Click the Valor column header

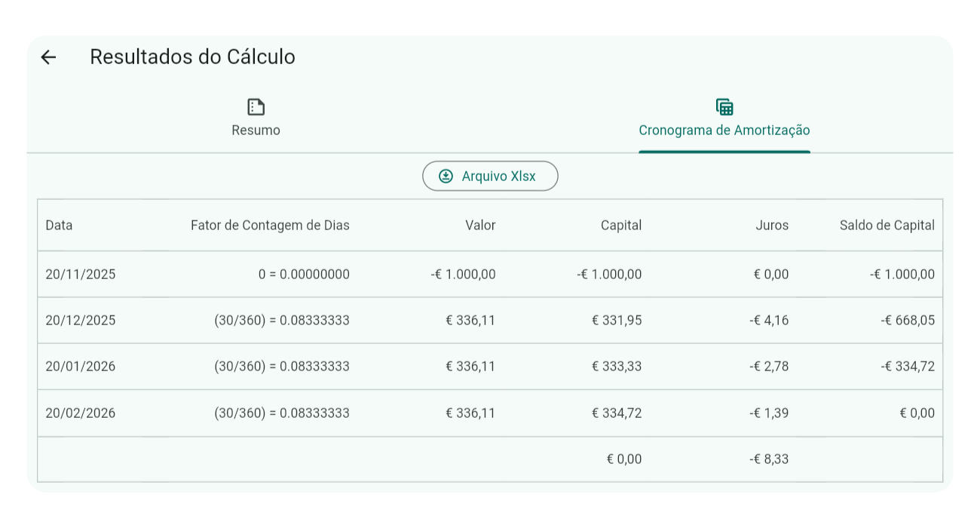(x=480, y=226)
